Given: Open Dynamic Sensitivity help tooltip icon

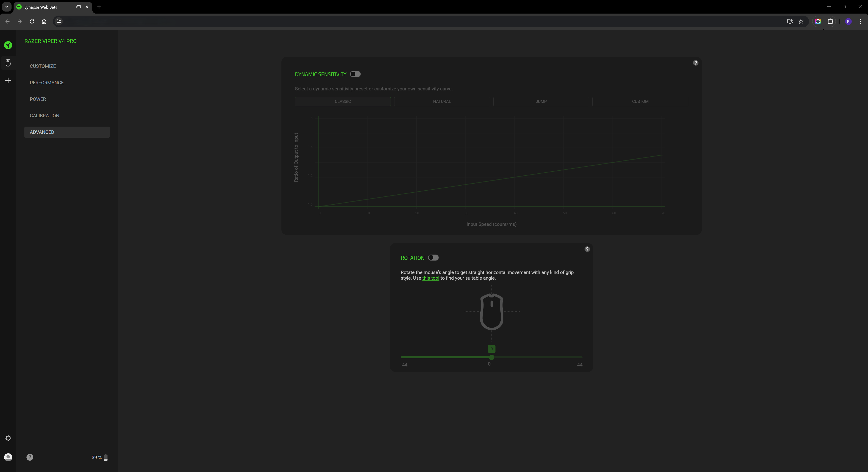Looking at the screenshot, I should [x=696, y=63].
